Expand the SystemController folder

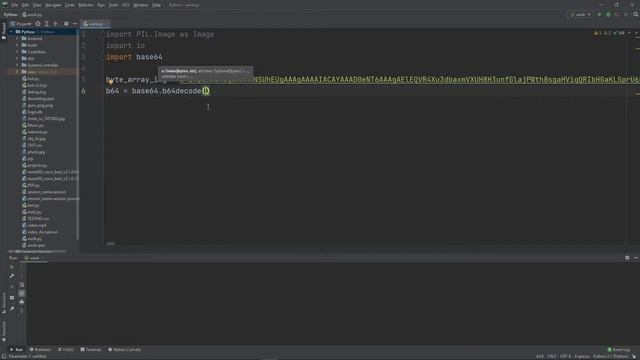tap(18, 65)
